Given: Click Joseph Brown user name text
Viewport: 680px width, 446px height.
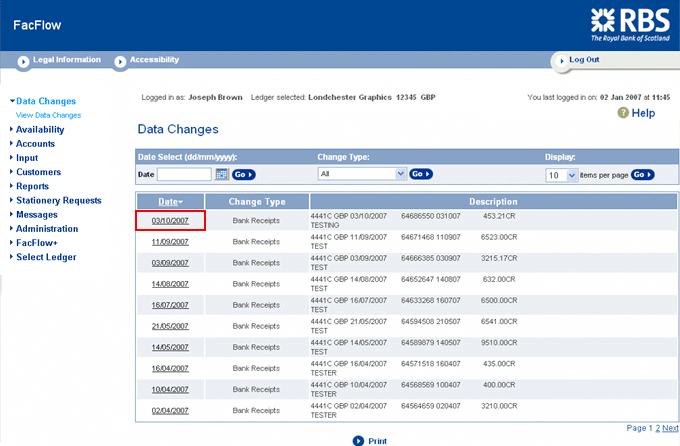Looking at the screenshot, I should coord(215,97).
